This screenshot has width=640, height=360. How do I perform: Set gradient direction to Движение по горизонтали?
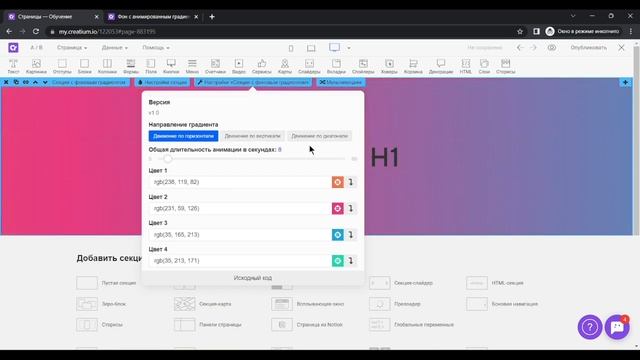(183, 136)
